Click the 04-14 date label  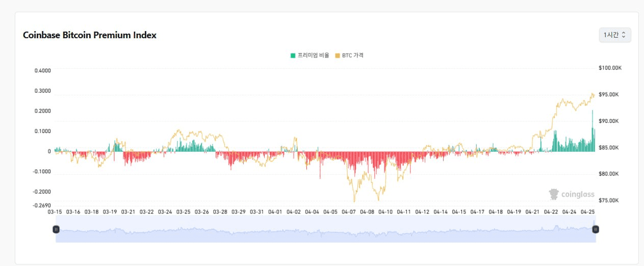[x=441, y=211]
